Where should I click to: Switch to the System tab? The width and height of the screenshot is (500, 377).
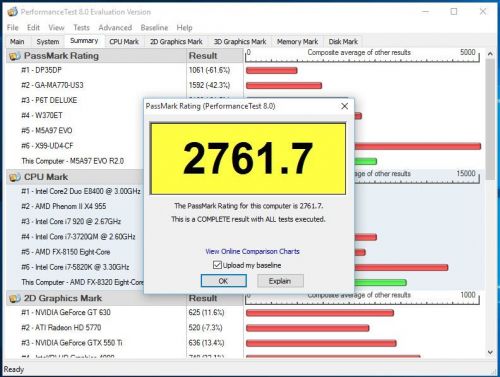[48, 42]
